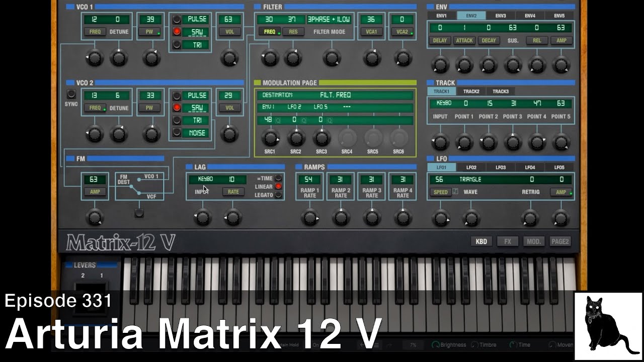644x362 pixels.
Task: Enable VCO 2 SYNC button
Action: 71,94
